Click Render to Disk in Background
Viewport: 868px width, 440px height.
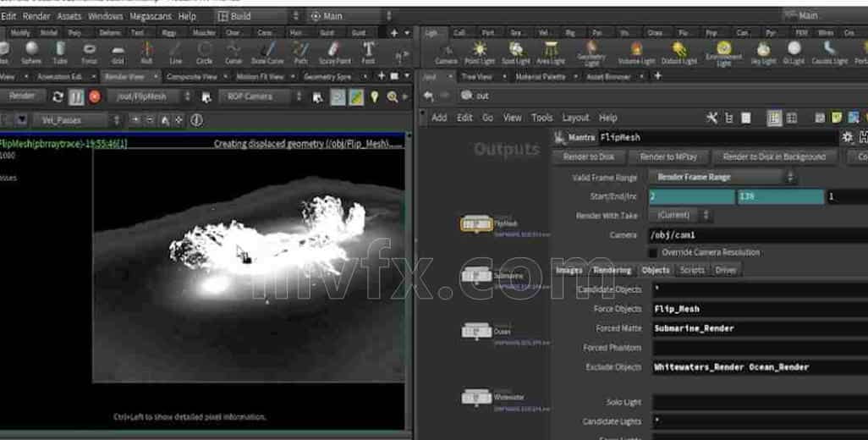pyautogui.click(x=774, y=157)
